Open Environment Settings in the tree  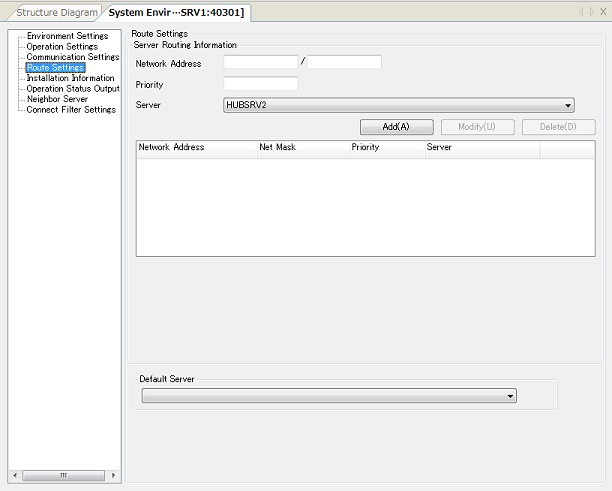[x=67, y=36]
